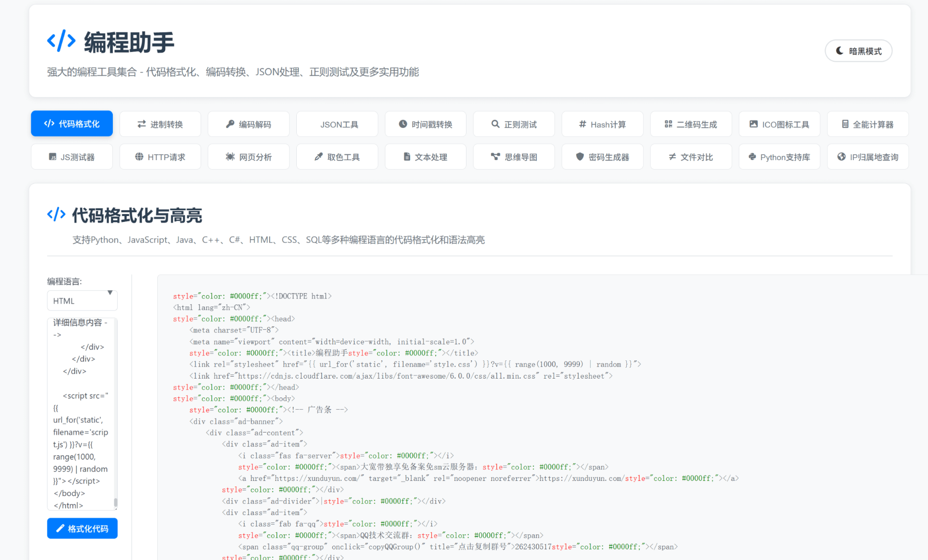Click the font-awesome link line in output
The width and height of the screenshot is (928, 560).
pos(401,376)
